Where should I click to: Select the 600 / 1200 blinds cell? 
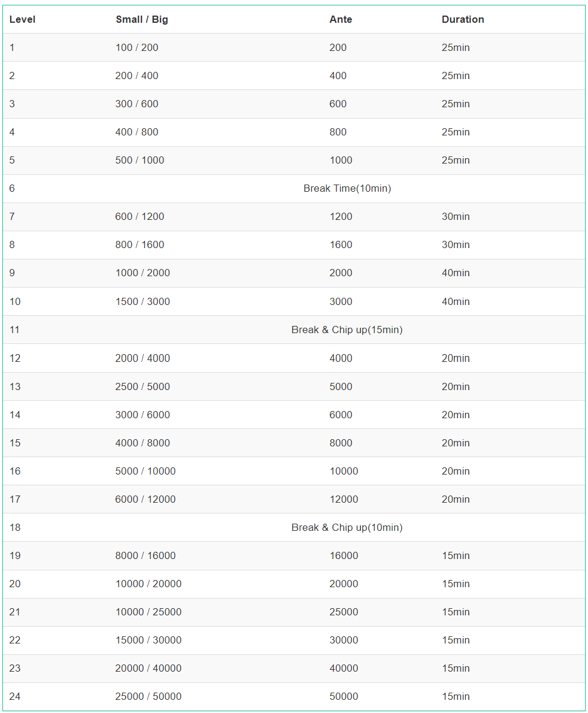click(140, 216)
